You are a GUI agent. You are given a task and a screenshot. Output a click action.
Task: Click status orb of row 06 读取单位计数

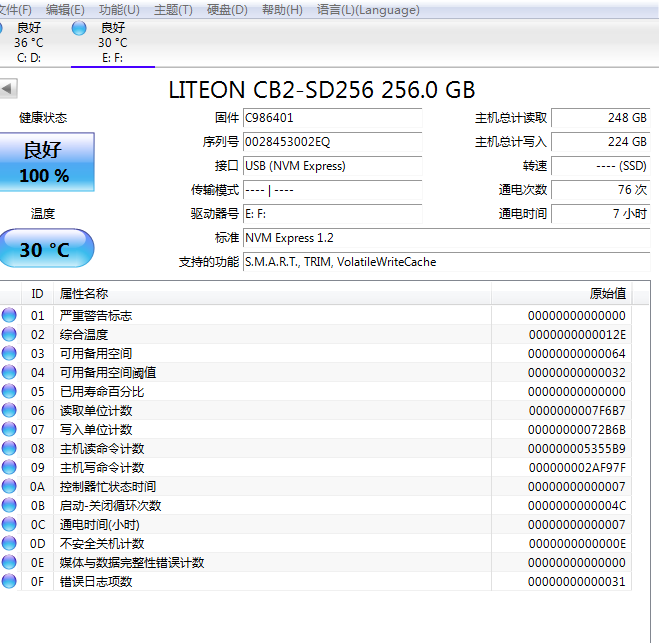(x=9, y=410)
